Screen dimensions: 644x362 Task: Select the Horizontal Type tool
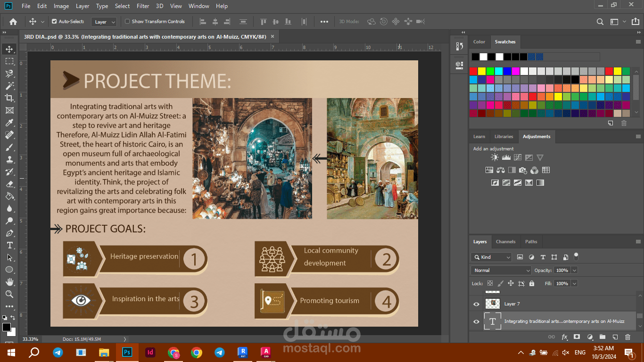click(9, 246)
